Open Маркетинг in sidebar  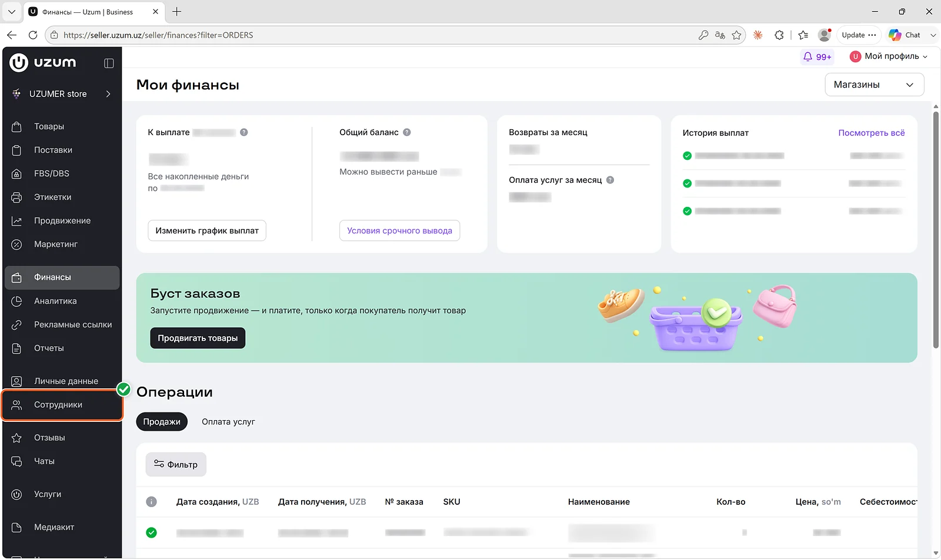tap(62, 244)
